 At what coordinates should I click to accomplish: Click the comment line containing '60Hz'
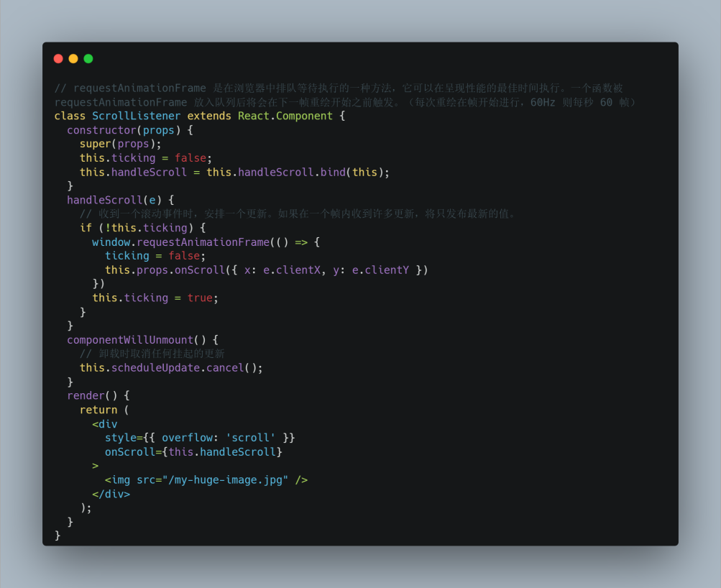click(x=345, y=102)
